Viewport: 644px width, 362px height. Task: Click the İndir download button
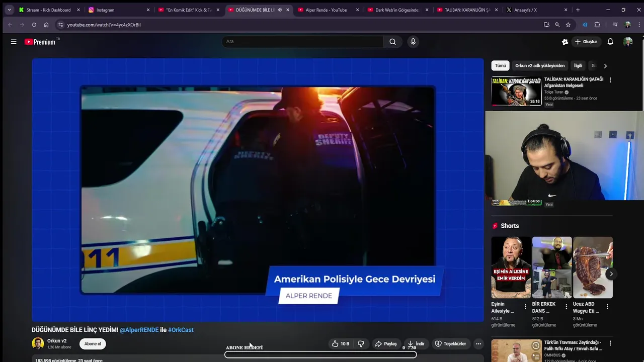pos(416,344)
